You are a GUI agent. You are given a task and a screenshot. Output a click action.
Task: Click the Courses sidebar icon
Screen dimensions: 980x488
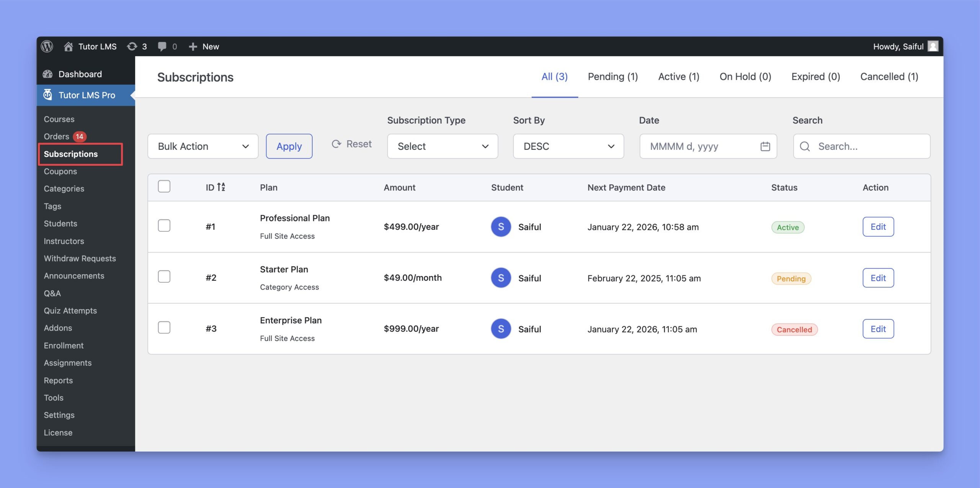pyautogui.click(x=59, y=119)
